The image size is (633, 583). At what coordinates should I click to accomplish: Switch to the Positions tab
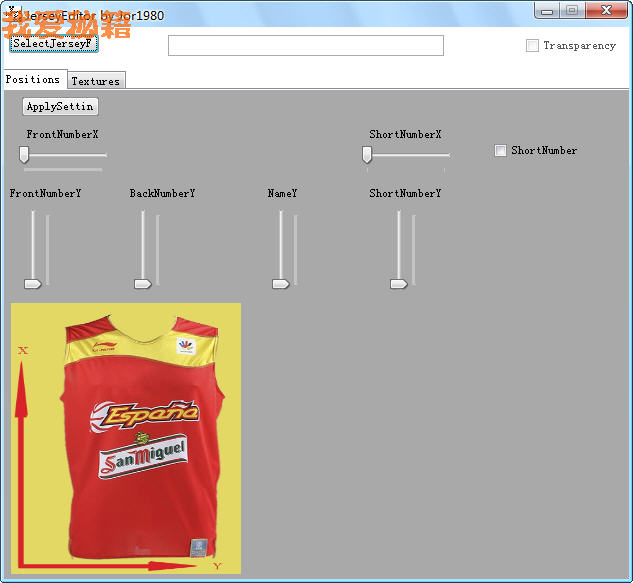33,80
